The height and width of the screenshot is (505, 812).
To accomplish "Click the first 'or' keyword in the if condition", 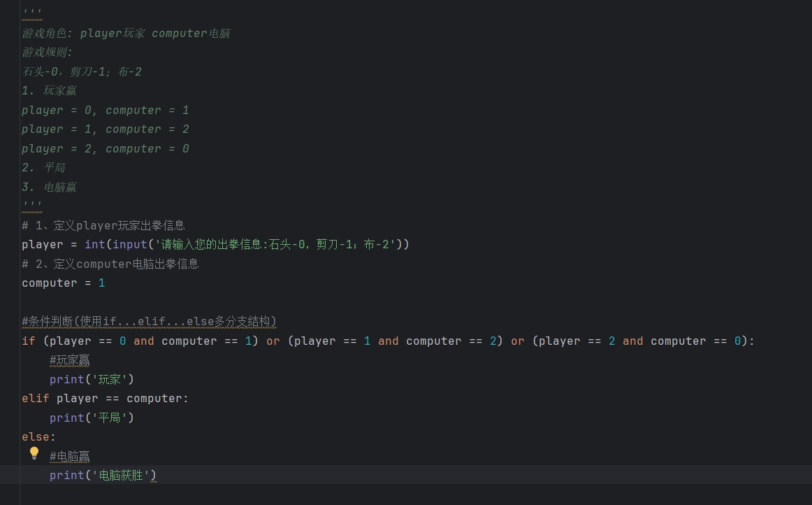I will (273, 341).
